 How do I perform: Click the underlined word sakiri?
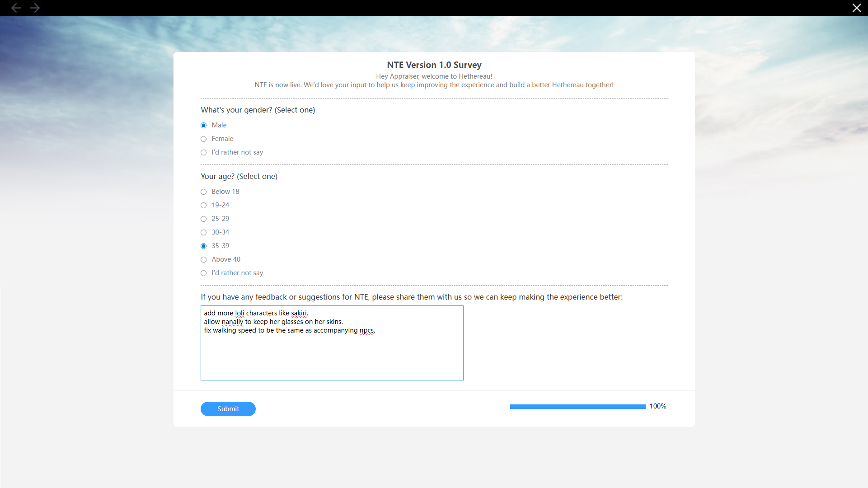[299, 313]
